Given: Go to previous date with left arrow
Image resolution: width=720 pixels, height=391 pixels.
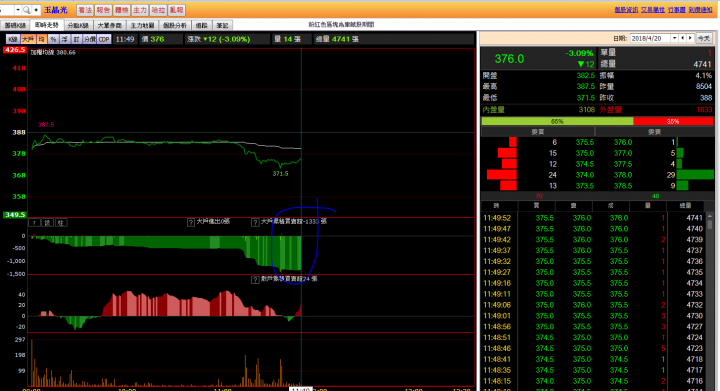Looking at the screenshot, I should [x=683, y=38].
